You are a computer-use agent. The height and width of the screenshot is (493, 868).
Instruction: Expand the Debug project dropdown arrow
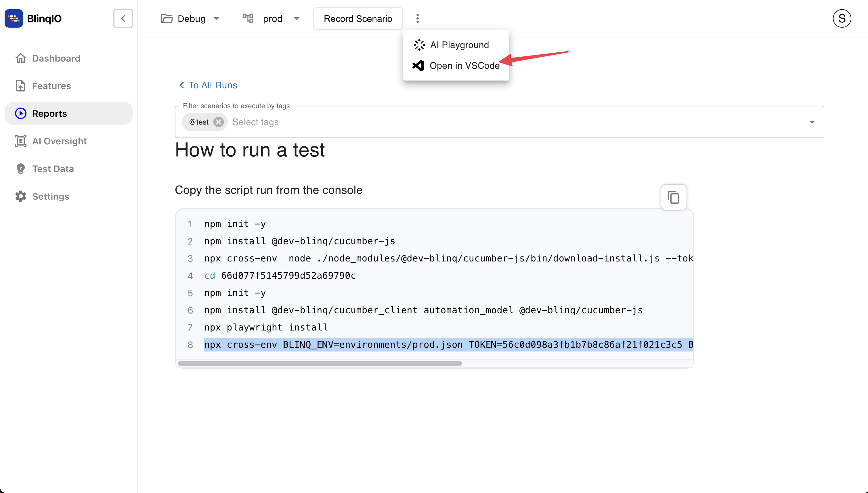pyautogui.click(x=216, y=19)
